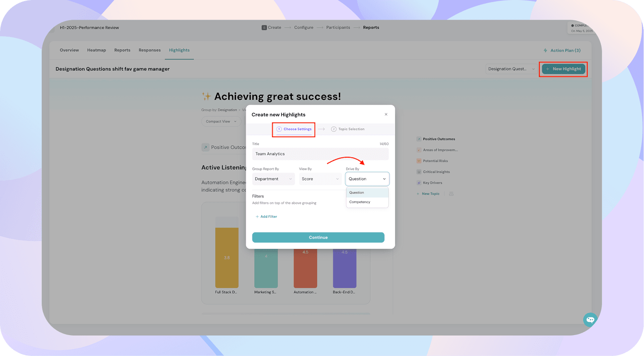Click the Positive Outcomes topic icon
Viewport: 644px width, 356px height.
click(419, 139)
